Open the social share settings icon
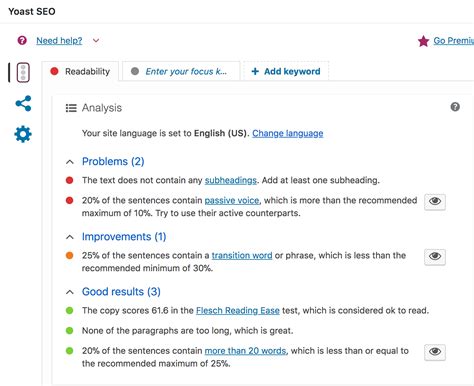 pos(23,103)
